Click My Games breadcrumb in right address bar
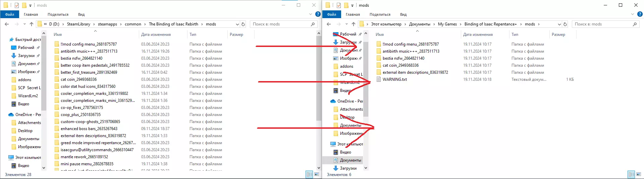Viewport: 644px width, 179px height. 447,24
